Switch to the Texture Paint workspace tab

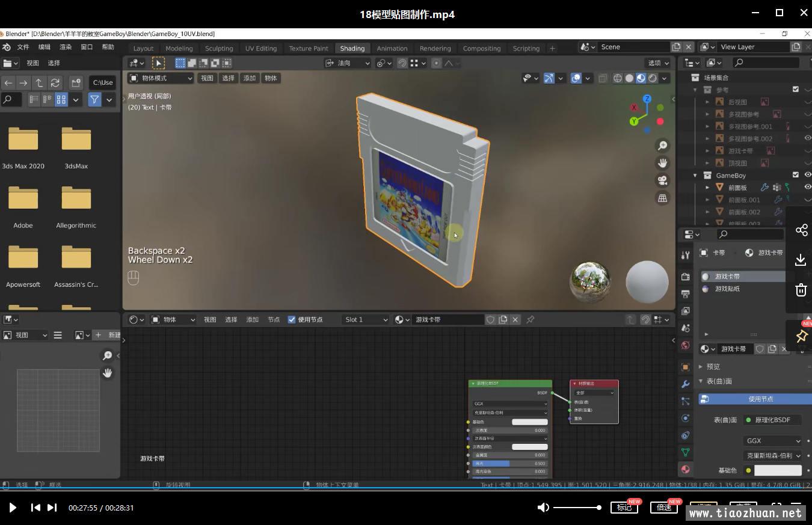pyautogui.click(x=309, y=48)
